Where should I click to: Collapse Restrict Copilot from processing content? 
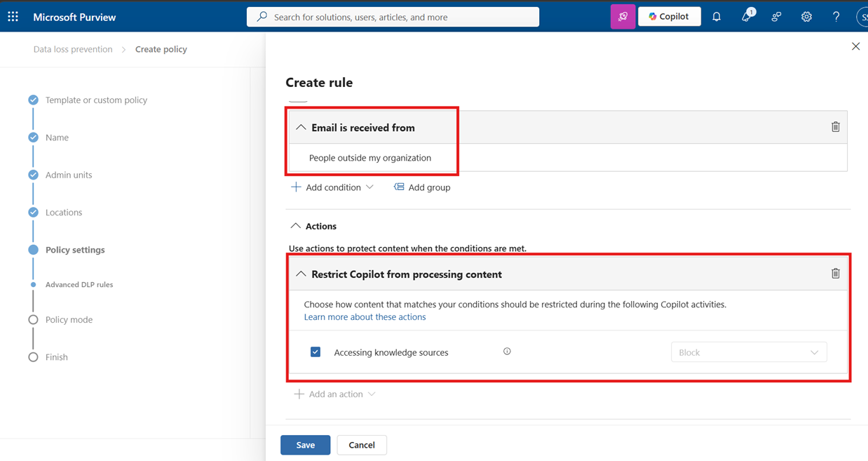301,274
